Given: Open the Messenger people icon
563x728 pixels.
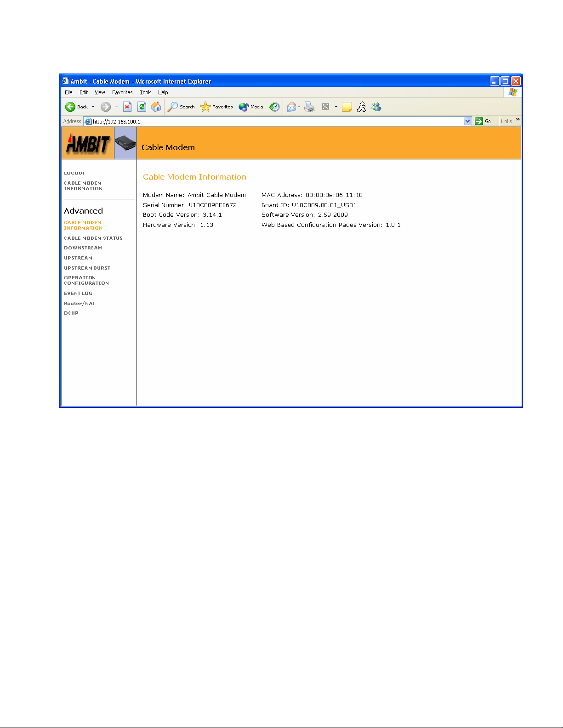Looking at the screenshot, I should coord(376,107).
